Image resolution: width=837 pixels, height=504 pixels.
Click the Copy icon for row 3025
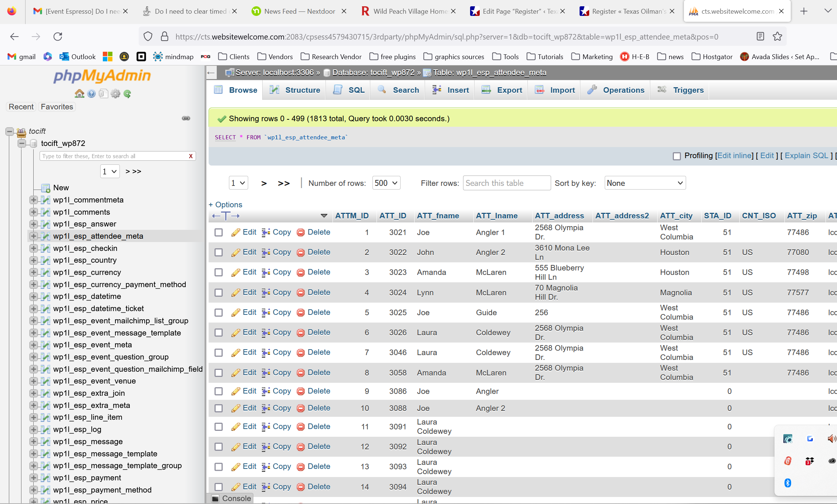click(x=266, y=313)
